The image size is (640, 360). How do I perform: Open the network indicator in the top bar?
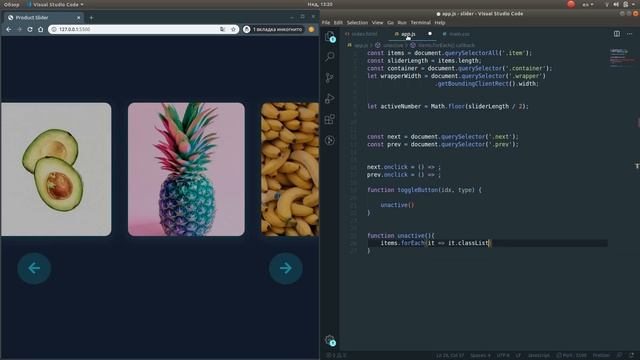(607, 4)
